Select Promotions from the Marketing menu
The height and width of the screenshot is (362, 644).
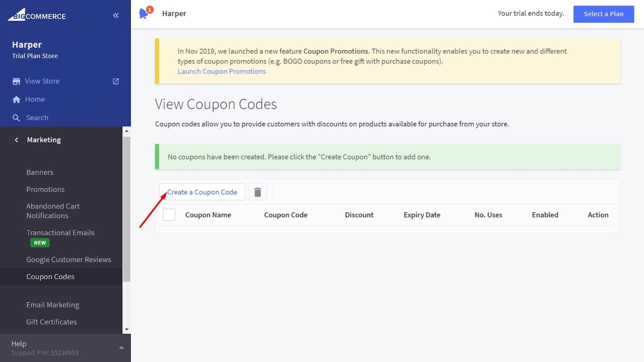[x=45, y=189]
